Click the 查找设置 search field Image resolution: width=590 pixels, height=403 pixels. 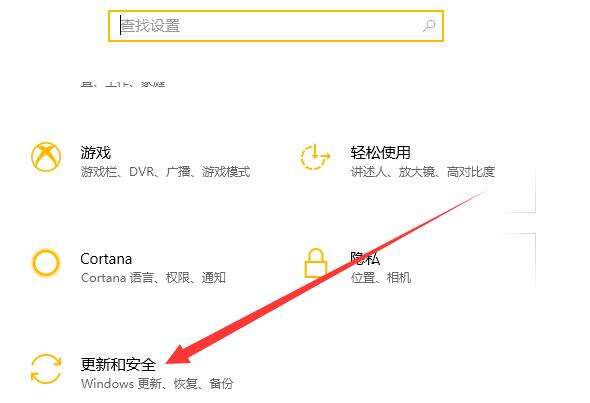click(x=276, y=26)
